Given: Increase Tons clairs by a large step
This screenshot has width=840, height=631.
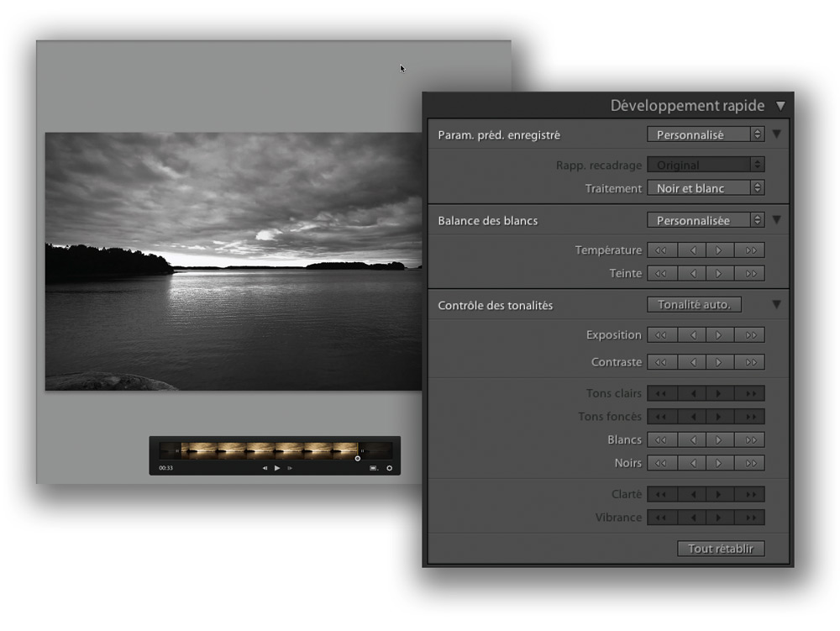Looking at the screenshot, I should click(749, 393).
